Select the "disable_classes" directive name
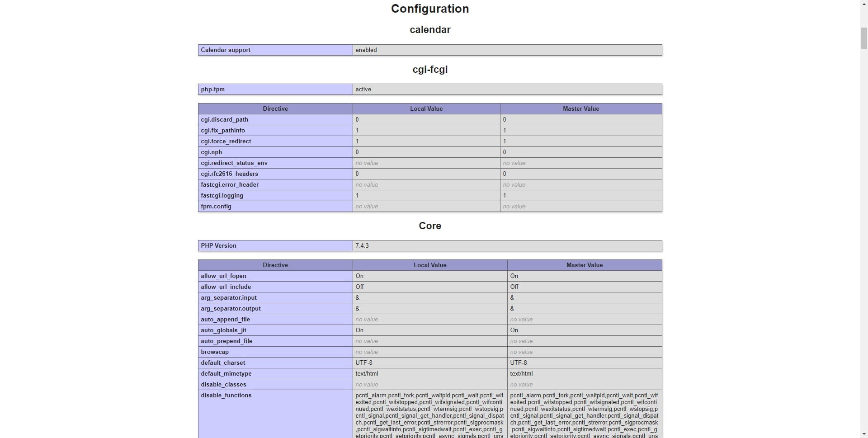The width and height of the screenshot is (868, 438). (x=223, y=385)
